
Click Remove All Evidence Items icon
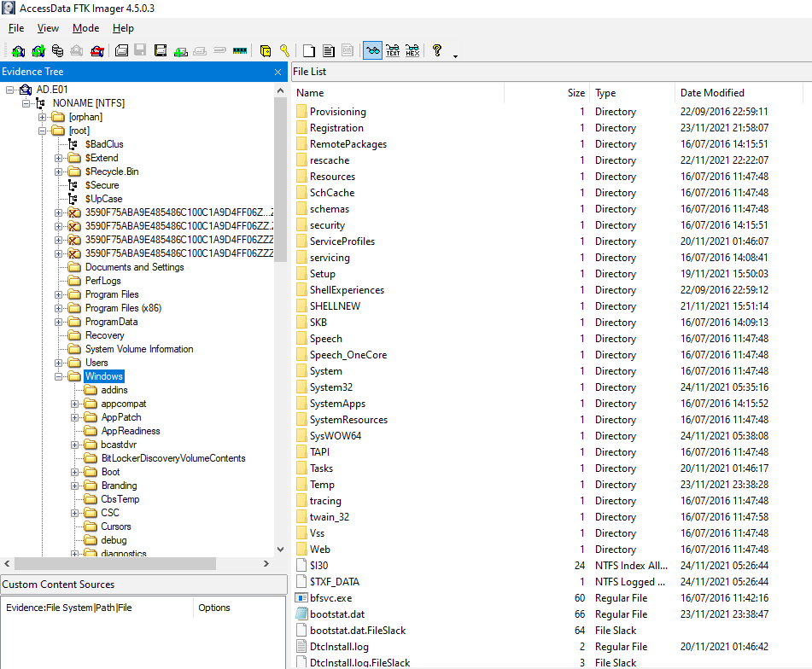tap(97, 51)
